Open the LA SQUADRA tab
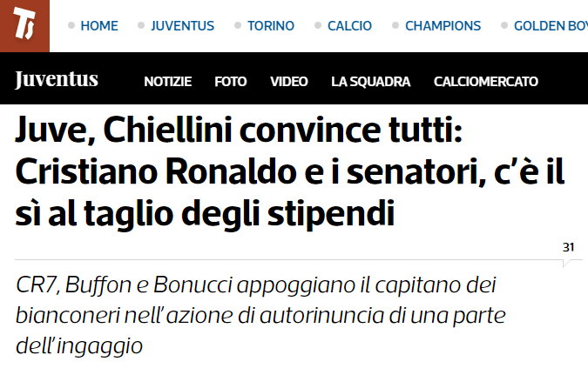This screenshot has height=375, width=588. (370, 82)
